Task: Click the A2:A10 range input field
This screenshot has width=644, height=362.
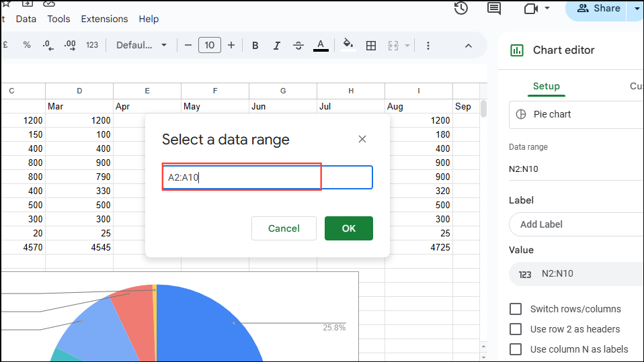Action: coord(268,177)
